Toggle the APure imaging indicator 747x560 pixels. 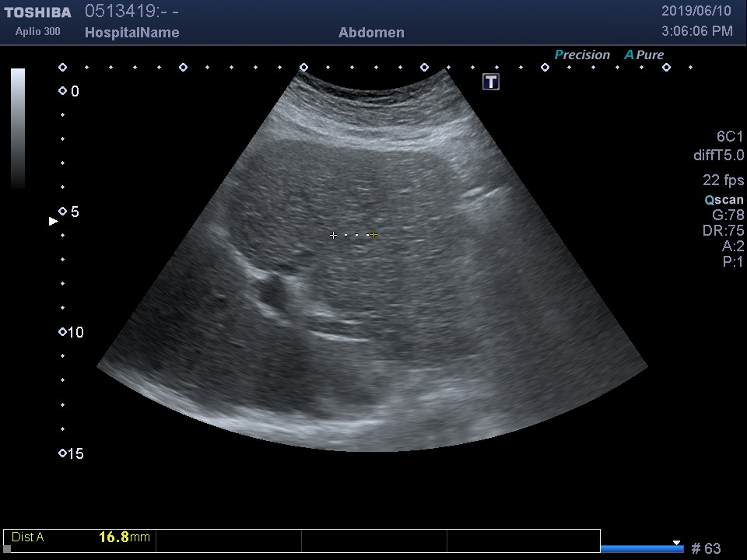644,55
